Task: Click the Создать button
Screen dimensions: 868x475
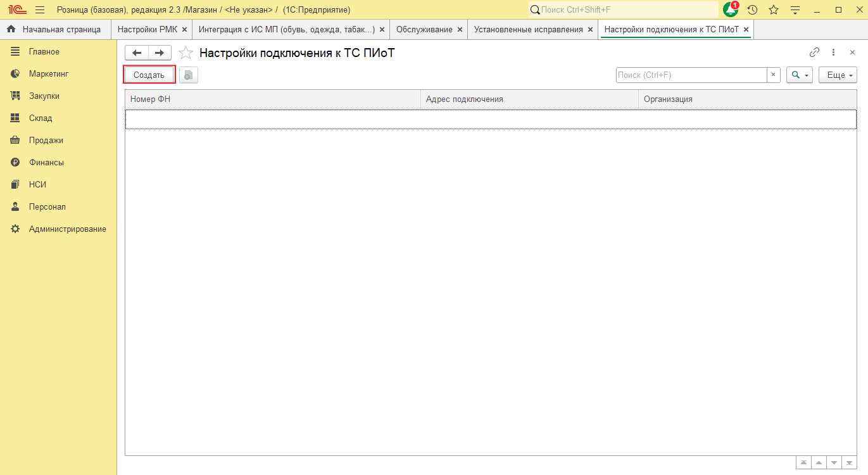Action: tap(149, 75)
